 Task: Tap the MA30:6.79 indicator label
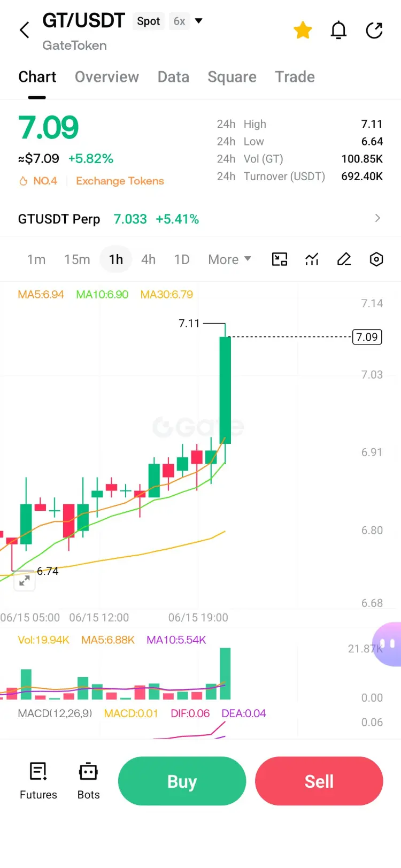[166, 294]
